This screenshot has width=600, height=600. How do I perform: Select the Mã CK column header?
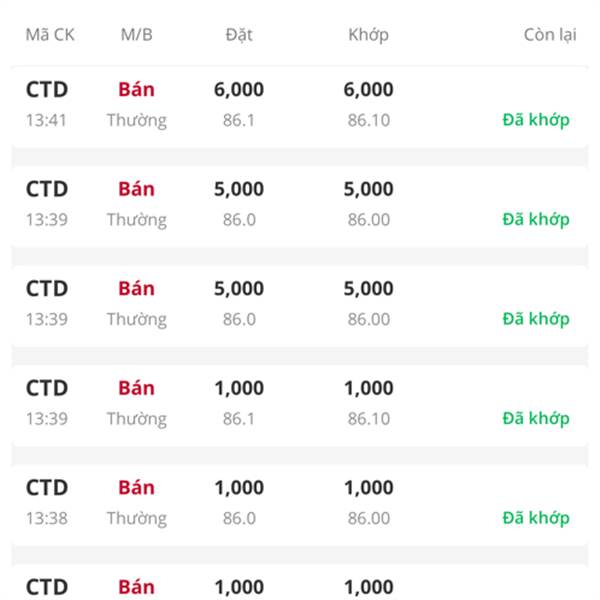[x=50, y=35]
